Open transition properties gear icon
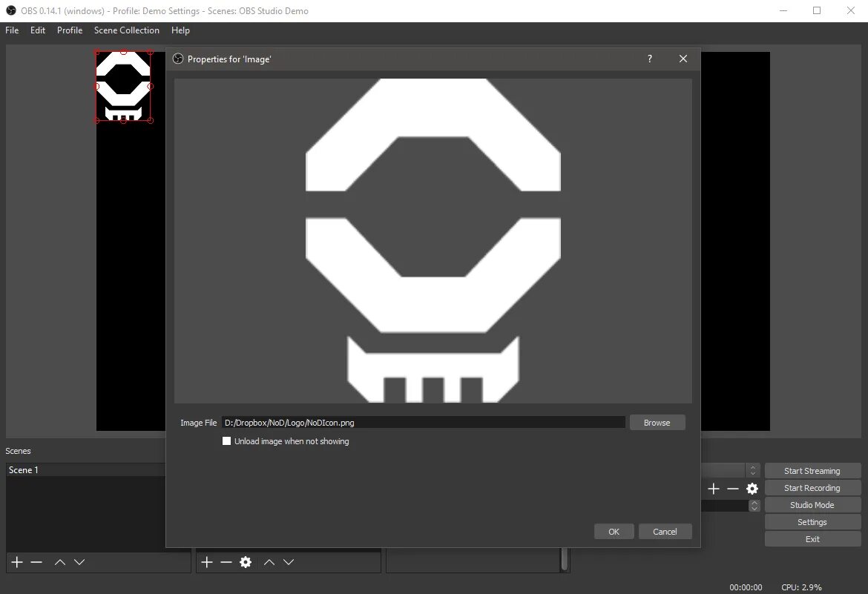The height and width of the screenshot is (594, 868). 752,488
